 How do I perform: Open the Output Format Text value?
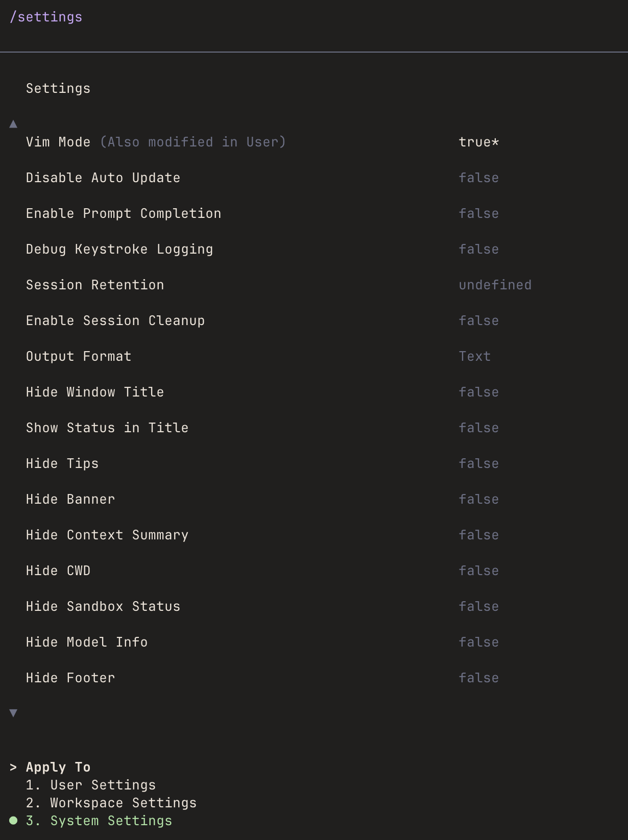tap(474, 356)
